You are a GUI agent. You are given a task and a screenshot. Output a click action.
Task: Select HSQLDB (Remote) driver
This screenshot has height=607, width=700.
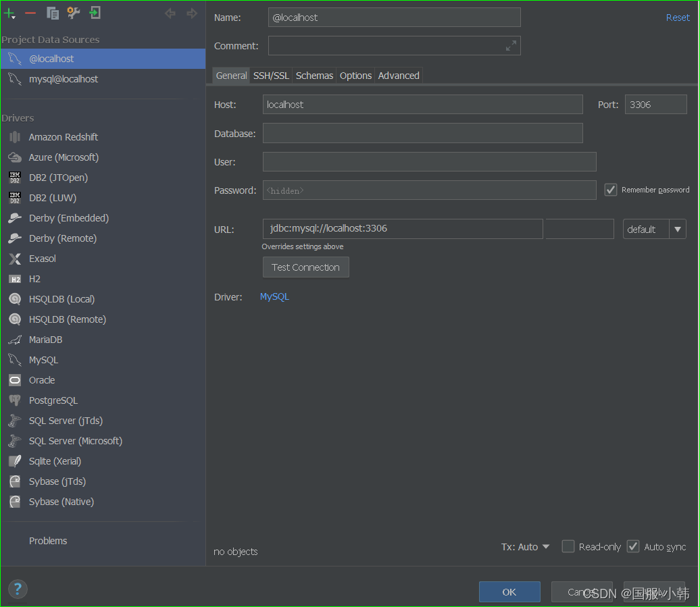[x=103, y=319]
